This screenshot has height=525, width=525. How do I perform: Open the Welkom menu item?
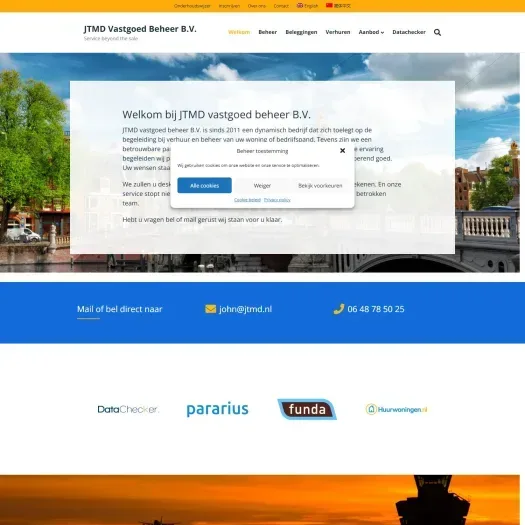pyautogui.click(x=239, y=32)
